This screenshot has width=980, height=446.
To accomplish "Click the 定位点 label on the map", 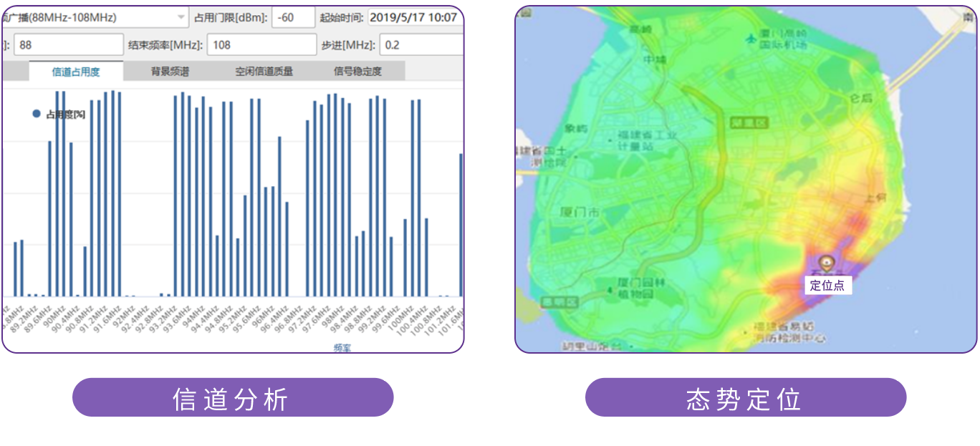I will [x=827, y=285].
